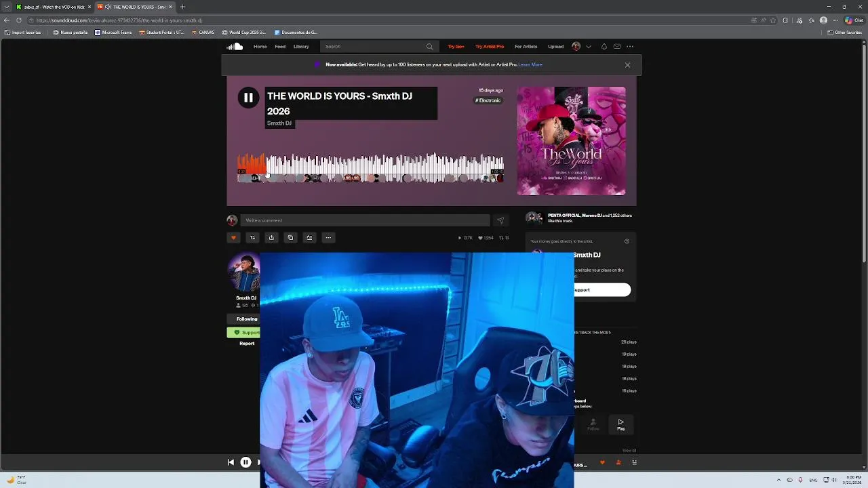Screen dimensions: 868x488
Task: Click the SoundCloud logo in header
Action: point(235,47)
